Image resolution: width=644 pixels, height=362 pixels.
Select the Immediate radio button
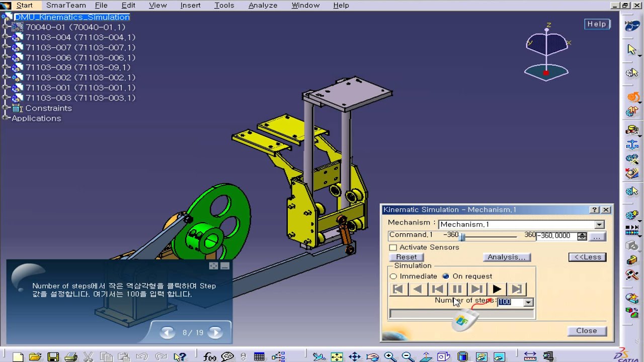pos(393,277)
